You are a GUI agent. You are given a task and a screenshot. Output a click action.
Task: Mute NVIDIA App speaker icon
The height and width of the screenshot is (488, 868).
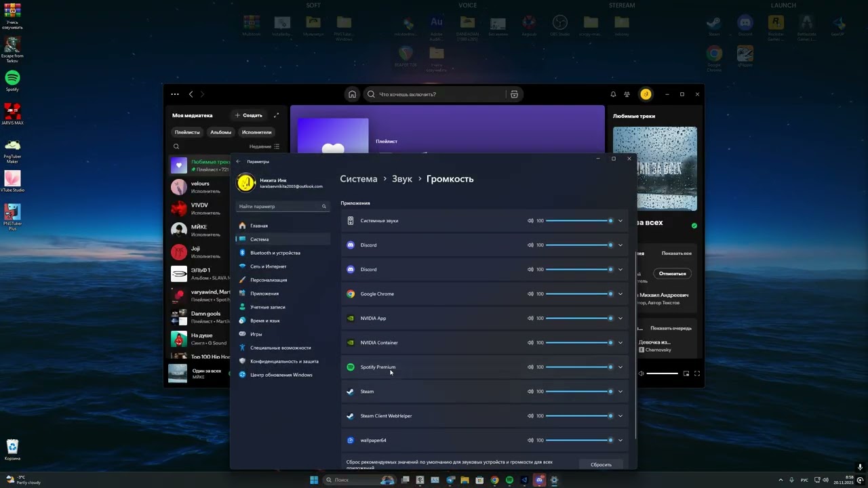(530, 319)
